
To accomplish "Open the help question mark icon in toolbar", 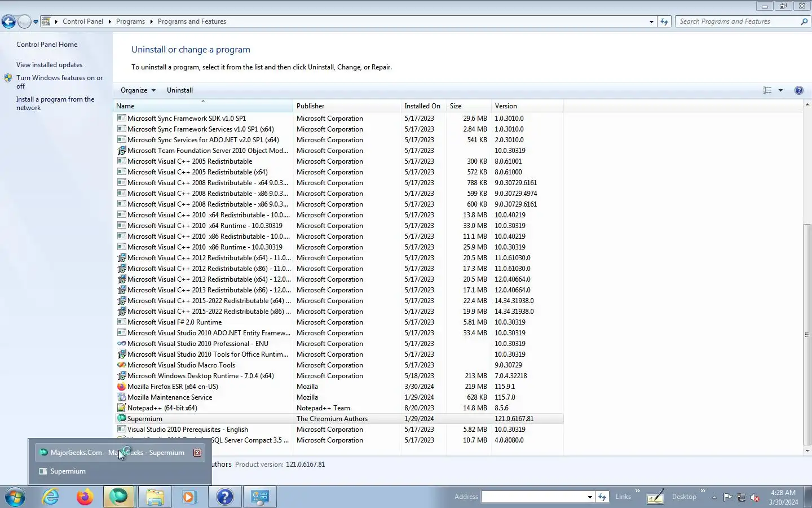I will pyautogui.click(x=798, y=90).
